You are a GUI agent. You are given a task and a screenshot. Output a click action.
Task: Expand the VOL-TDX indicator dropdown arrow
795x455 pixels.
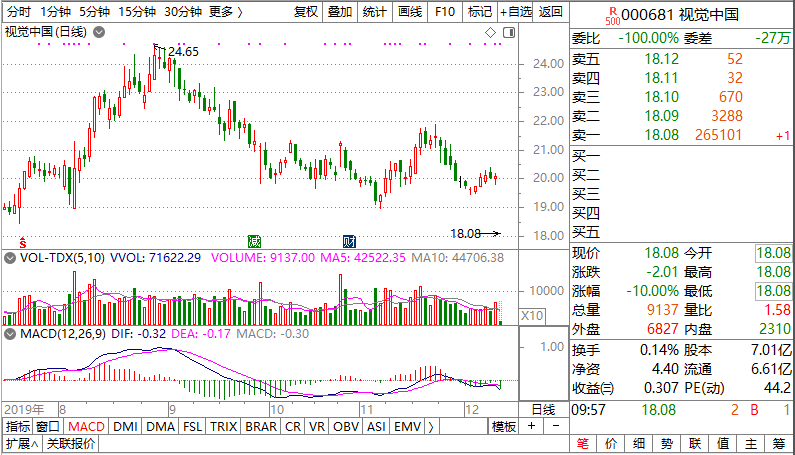[x=10, y=258]
